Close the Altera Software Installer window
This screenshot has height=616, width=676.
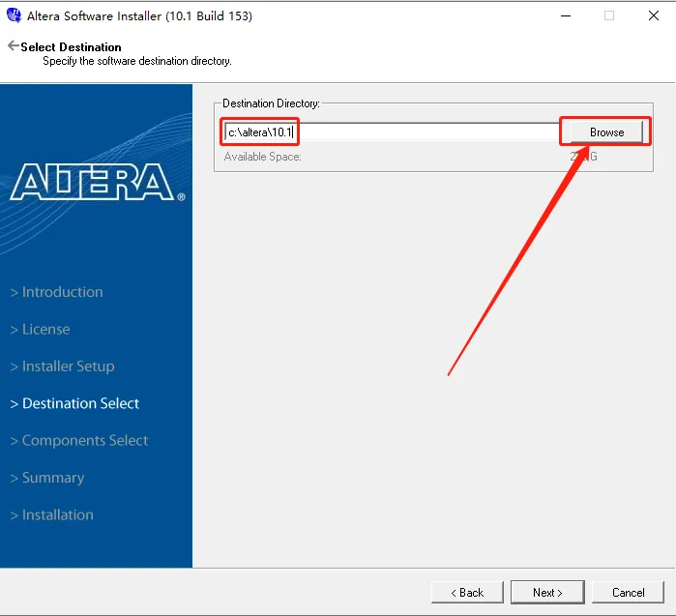pos(654,15)
